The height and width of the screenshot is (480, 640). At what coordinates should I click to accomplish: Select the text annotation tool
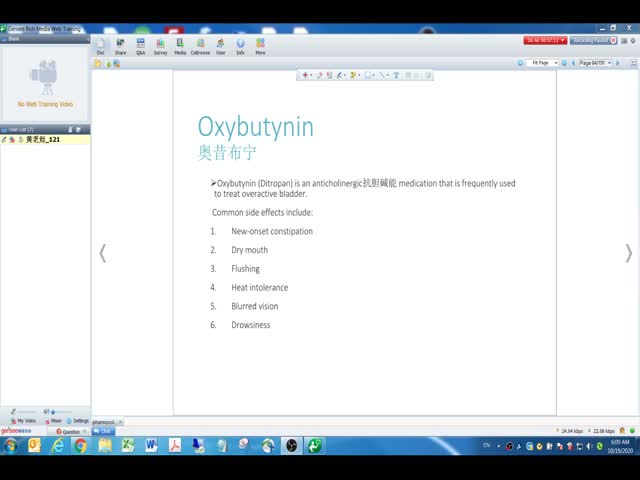pyautogui.click(x=396, y=75)
